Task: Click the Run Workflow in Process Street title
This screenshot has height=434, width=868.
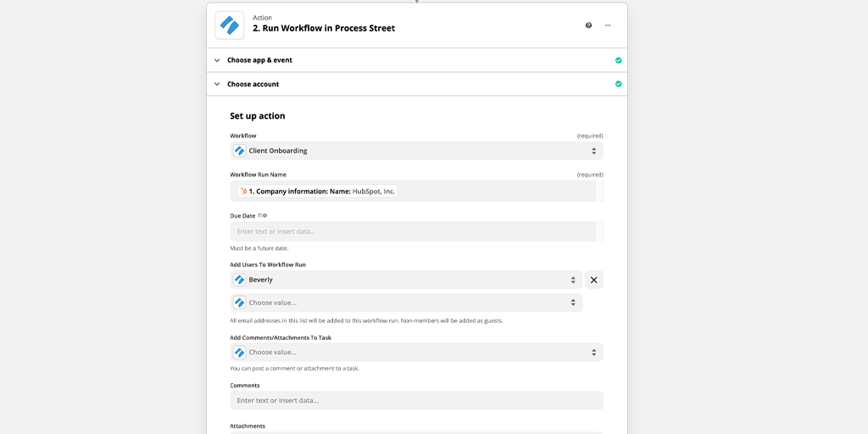Action: (324, 28)
